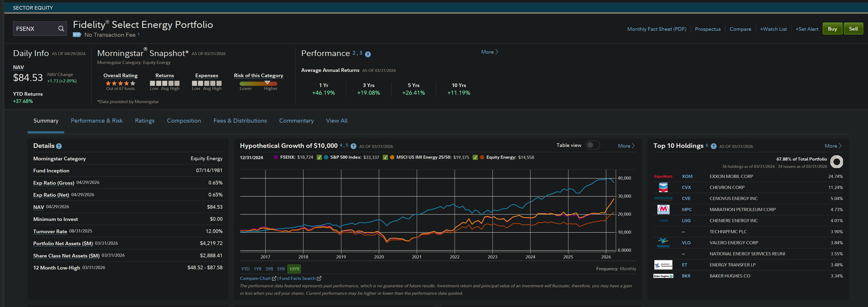Viewport: 868px width, 307px height.
Task: Click the XOM ticker link
Action: (x=687, y=177)
